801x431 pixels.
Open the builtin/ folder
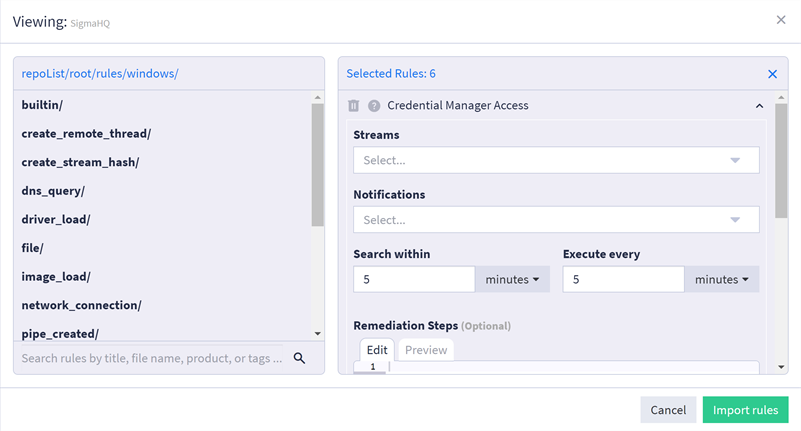point(43,105)
